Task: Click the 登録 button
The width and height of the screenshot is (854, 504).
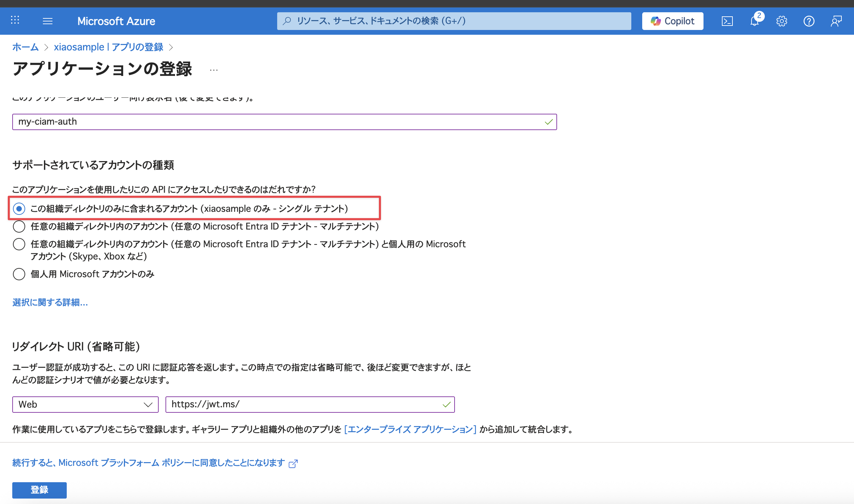Action: [x=39, y=490]
